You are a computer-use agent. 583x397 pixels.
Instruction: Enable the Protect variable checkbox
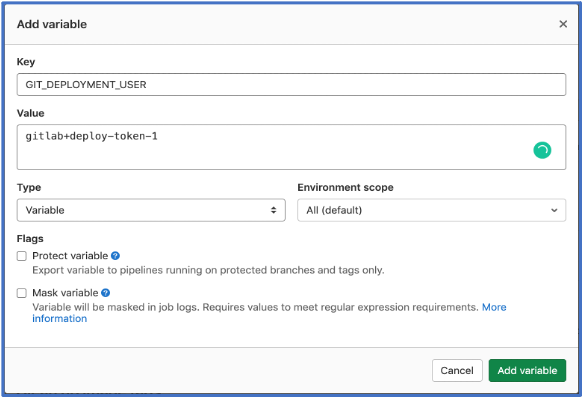click(22, 256)
